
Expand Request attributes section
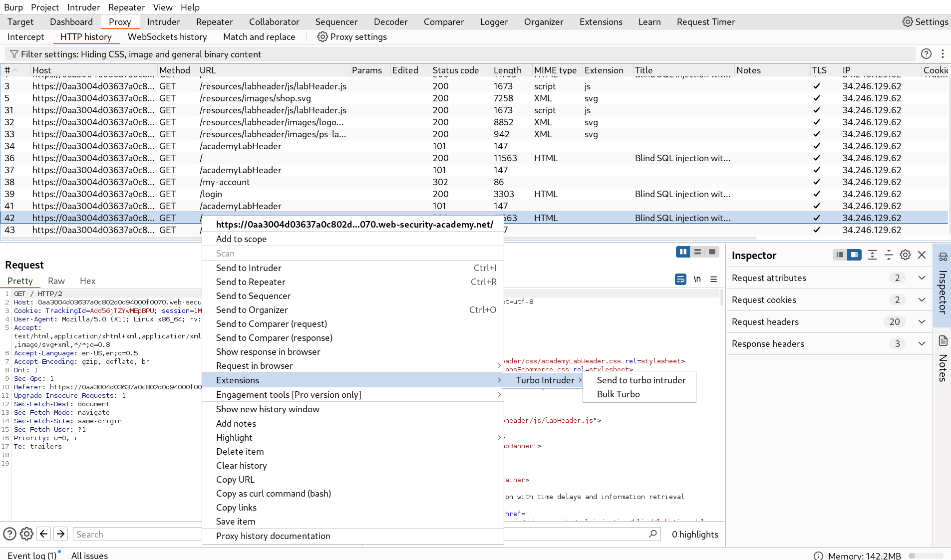[922, 278]
